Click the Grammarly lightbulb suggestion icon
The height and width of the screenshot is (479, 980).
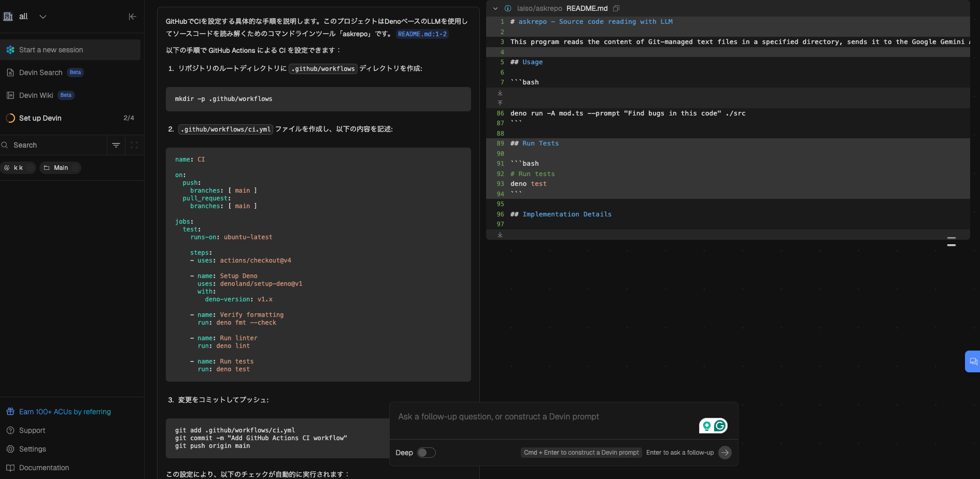point(706,426)
